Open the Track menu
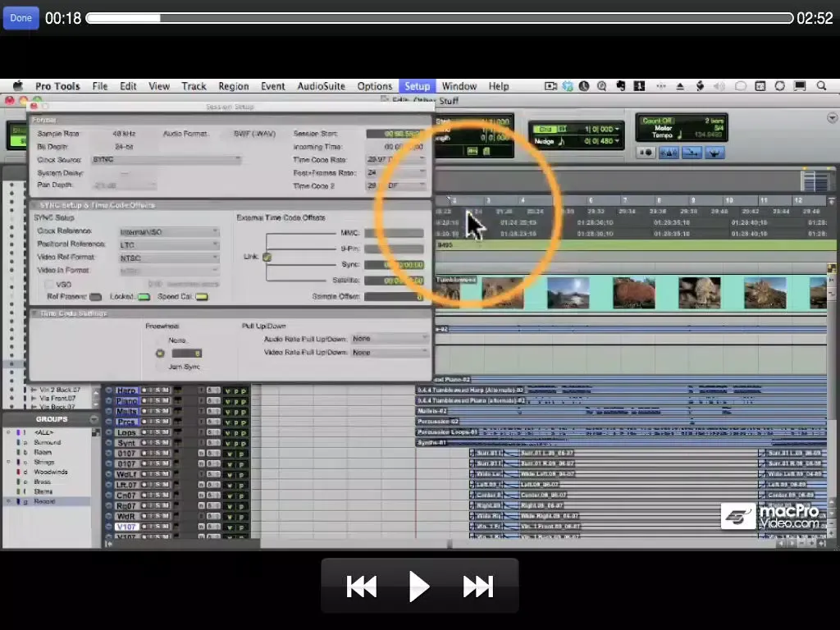Image resolution: width=840 pixels, height=630 pixels. pyautogui.click(x=194, y=85)
